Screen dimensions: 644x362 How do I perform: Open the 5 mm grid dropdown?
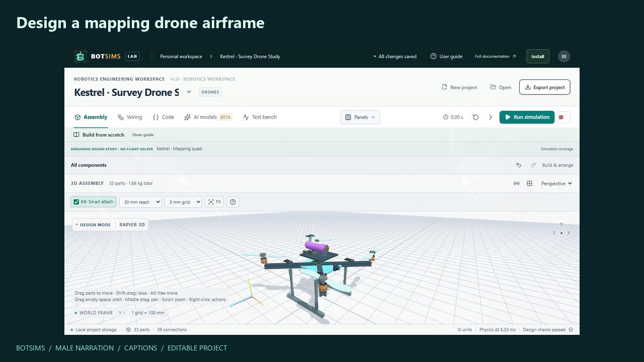(x=183, y=202)
